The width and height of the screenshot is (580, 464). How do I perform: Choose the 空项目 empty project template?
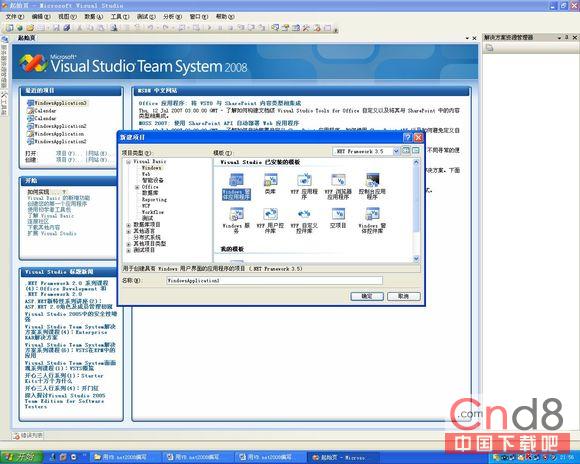pos(338,214)
